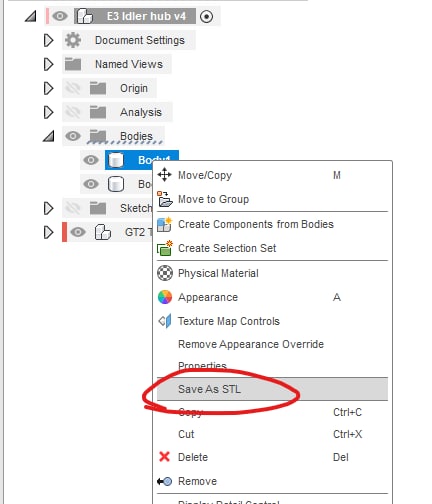Screen dimensions: 432x504
Task: Click the Analysis folder icon
Action: 98,112
